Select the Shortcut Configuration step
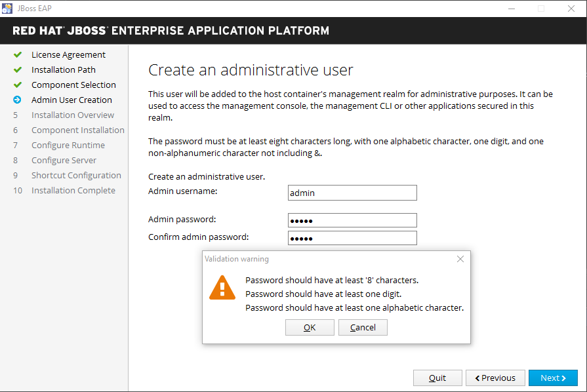 point(76,176)
